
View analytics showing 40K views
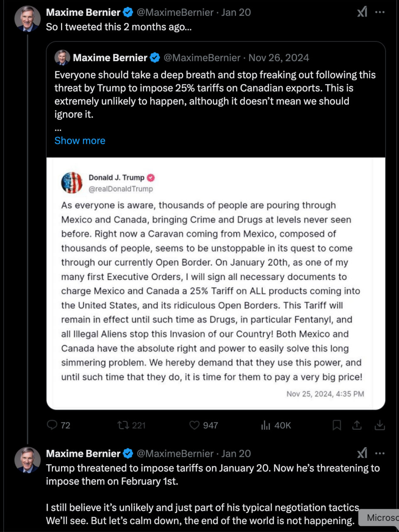[266, 425]
